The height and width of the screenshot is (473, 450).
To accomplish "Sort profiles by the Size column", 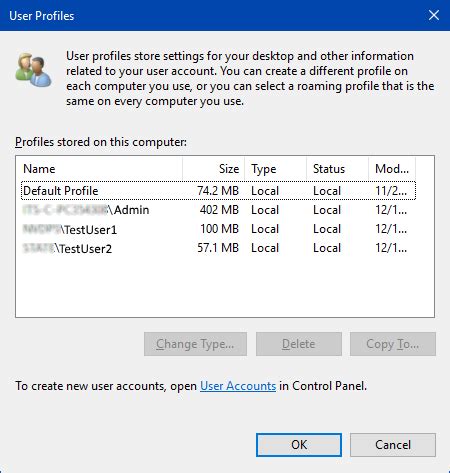I will click(214, 169).
